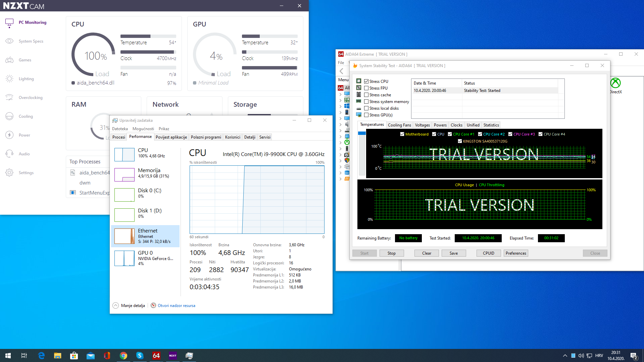644x362 pixels.
Task: Expand AIDA64 tree node beside speaker icon
Action: 340,124
